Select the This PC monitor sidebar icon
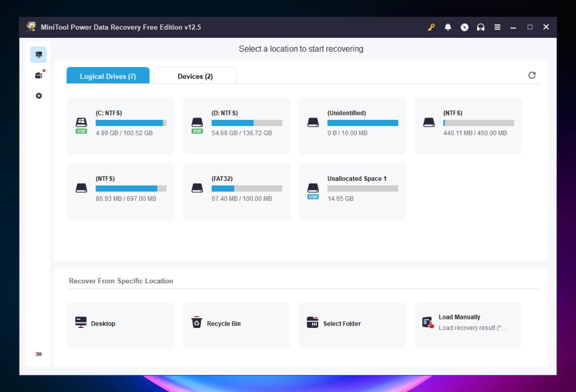Screen dimensions: 576x392 coord(39,55)
